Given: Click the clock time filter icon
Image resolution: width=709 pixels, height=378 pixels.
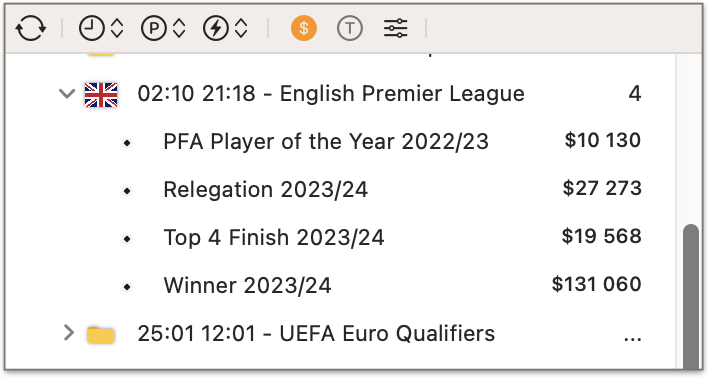Looking at the screenshot, I should click(x=92, y=28).
